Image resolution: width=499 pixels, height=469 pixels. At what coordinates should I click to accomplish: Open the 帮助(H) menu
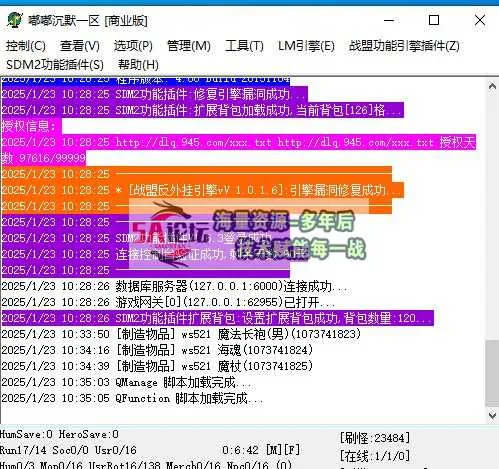(138, 65)
